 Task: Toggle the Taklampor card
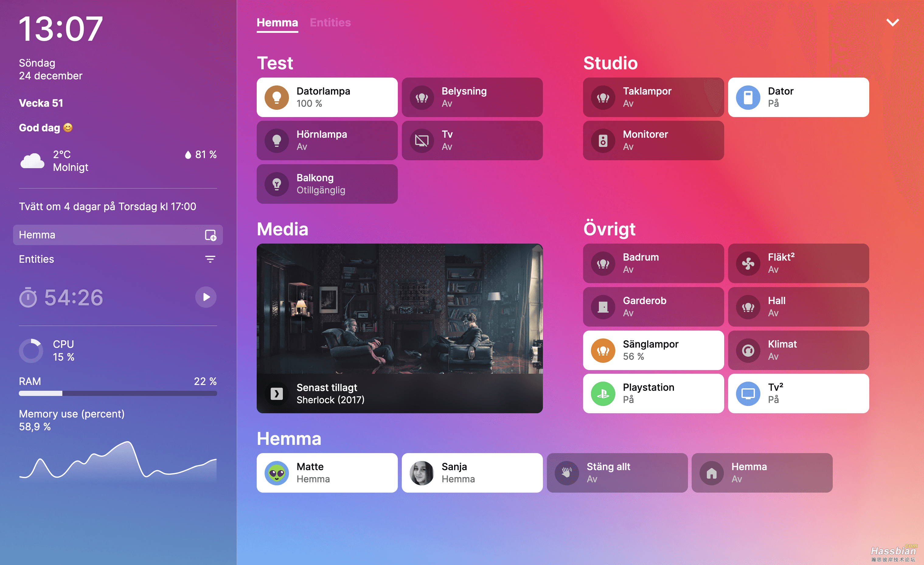click(653, 98)
